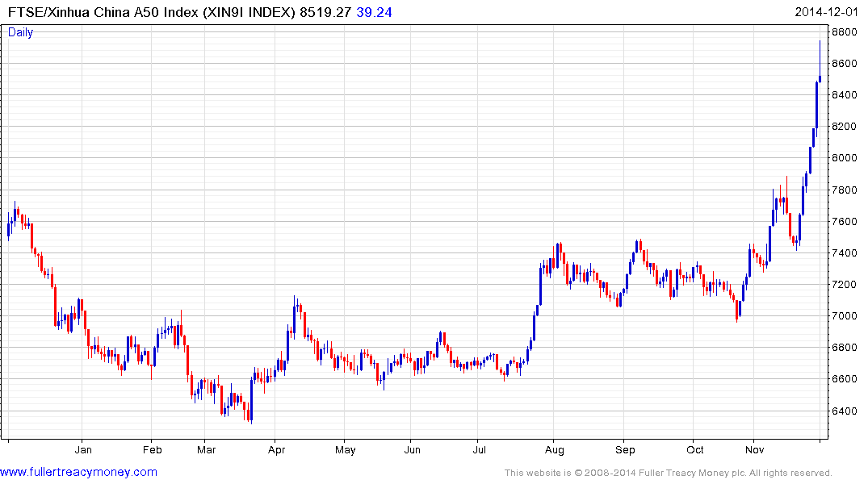Image resolution: width=868 pixels, height=484 pixels.
Task: Select the Apr label on time axis
Action: pyautogui.click(x=276, y=449)
